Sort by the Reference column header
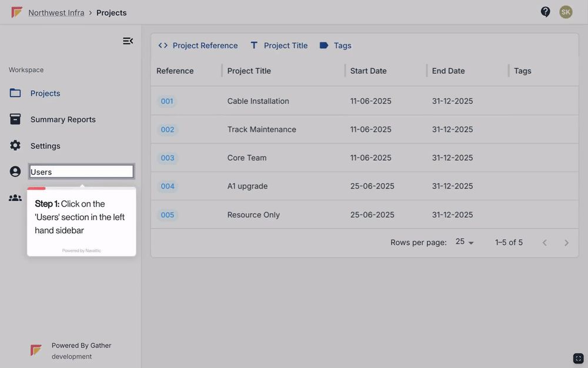Viewport: 588px width, 368px height. (x=175, y=71)
